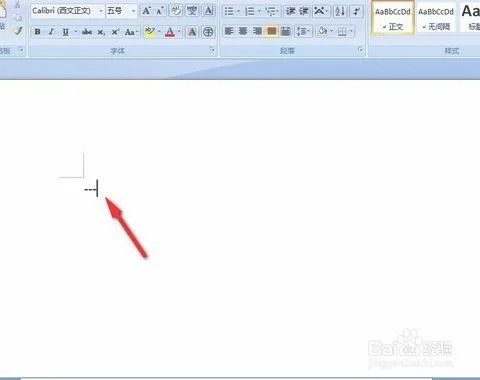Center align the paragraph
Viewport: 480px width, 380px height.
click(x=243, y=31)
